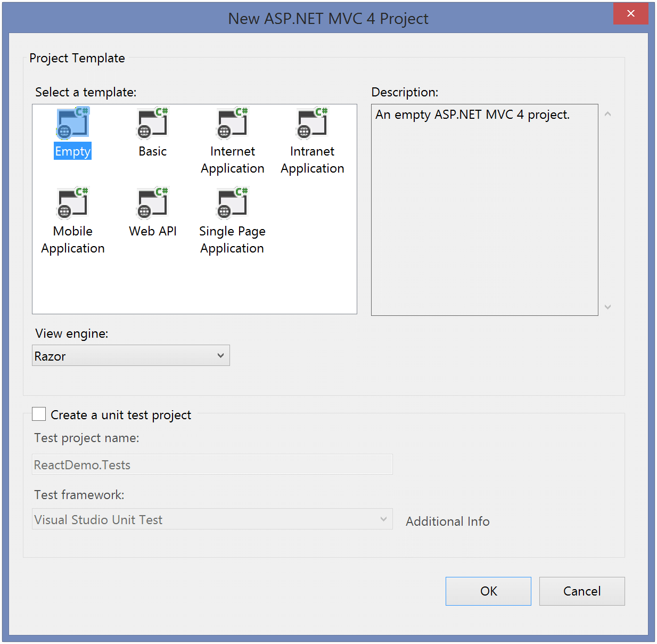The image size is (657, 644).
Task: Click the description scroll down arrow
Action: 607,307
